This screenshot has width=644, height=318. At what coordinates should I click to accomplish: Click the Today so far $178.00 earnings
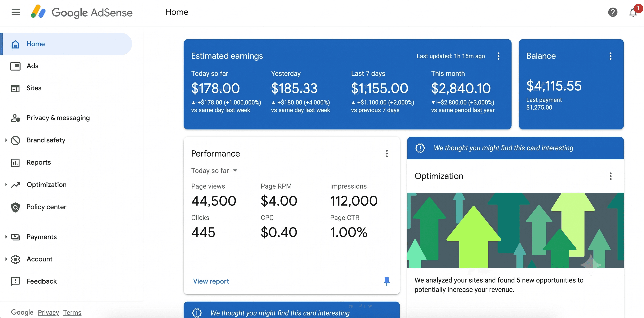coord(215,88)
